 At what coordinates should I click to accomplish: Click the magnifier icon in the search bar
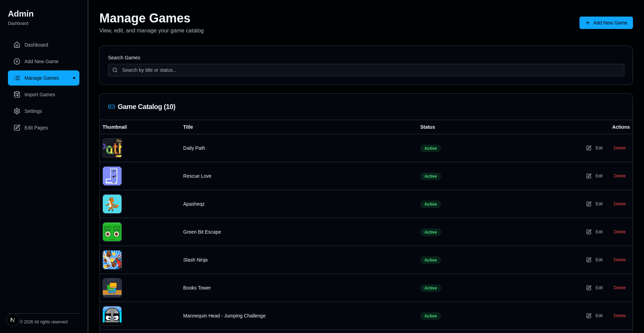[115, 70]
